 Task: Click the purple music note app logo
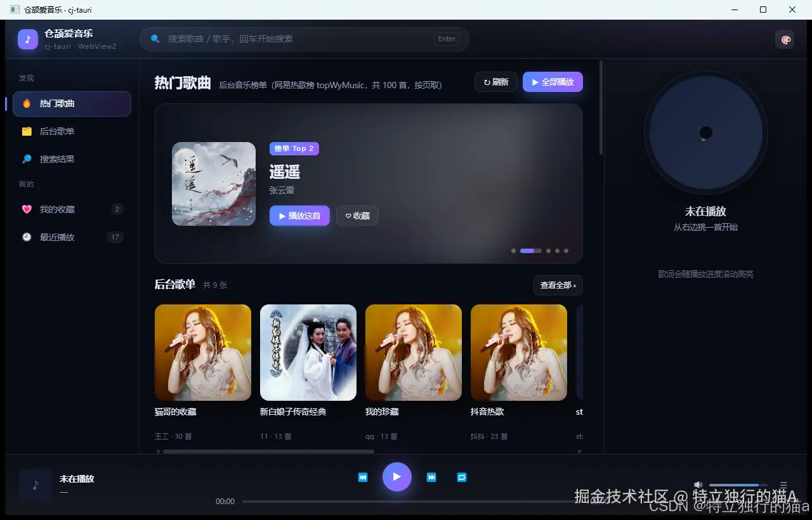click(x=28, y=39)
